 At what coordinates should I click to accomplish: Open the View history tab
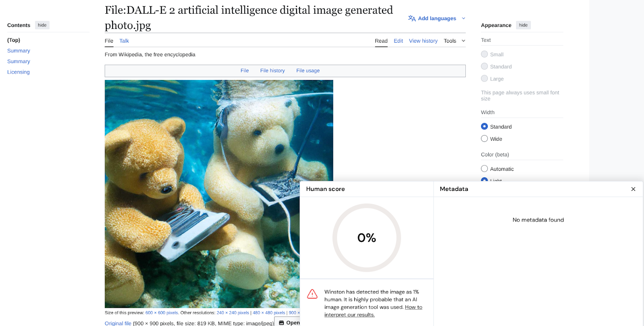tap(423, 41)
